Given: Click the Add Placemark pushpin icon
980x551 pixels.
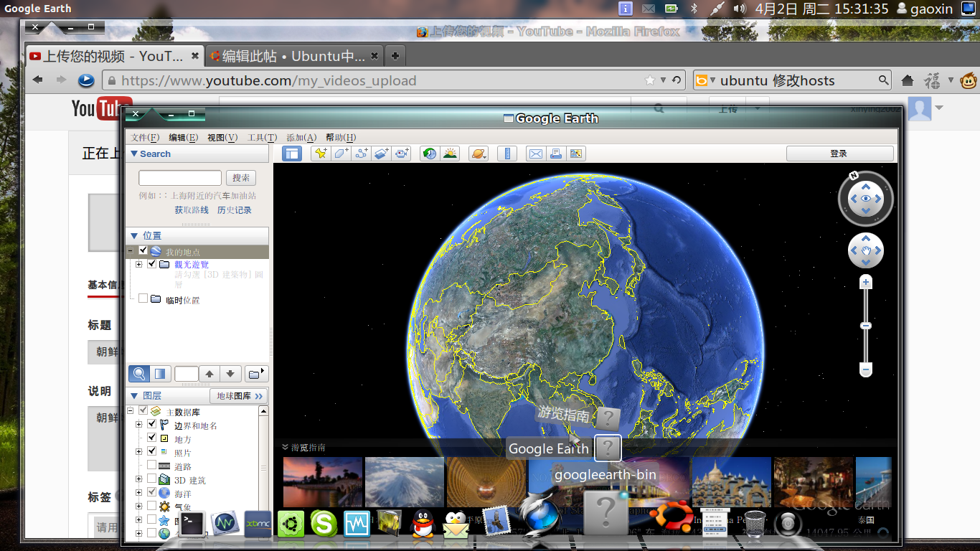Looking at the screenshot, I should 321,153.
